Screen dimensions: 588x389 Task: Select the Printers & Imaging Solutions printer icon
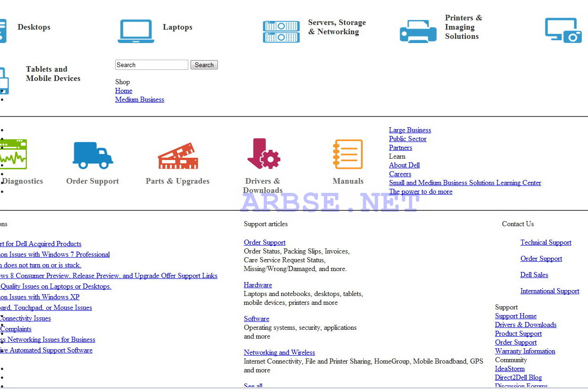pyautogui.click(x=418, y=31)
